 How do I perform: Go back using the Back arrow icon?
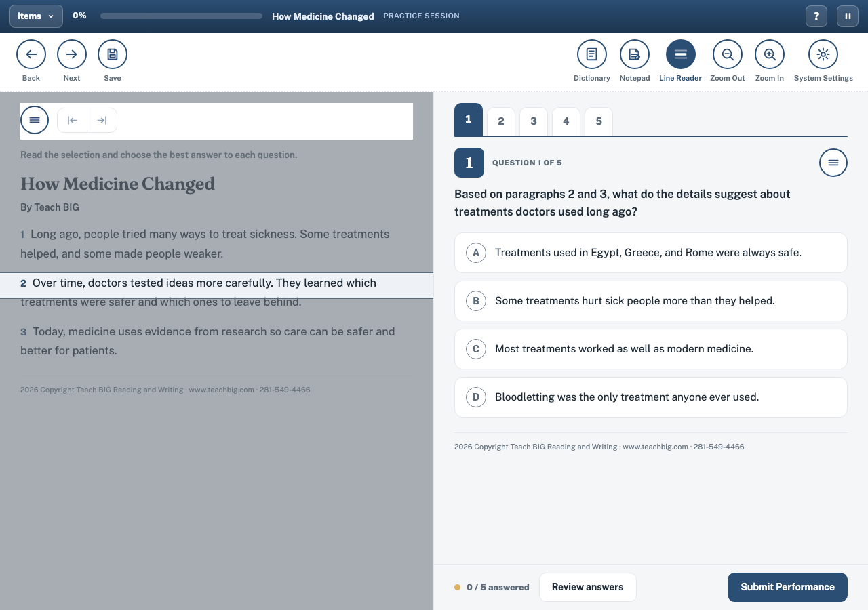click(x=31, y=54)
